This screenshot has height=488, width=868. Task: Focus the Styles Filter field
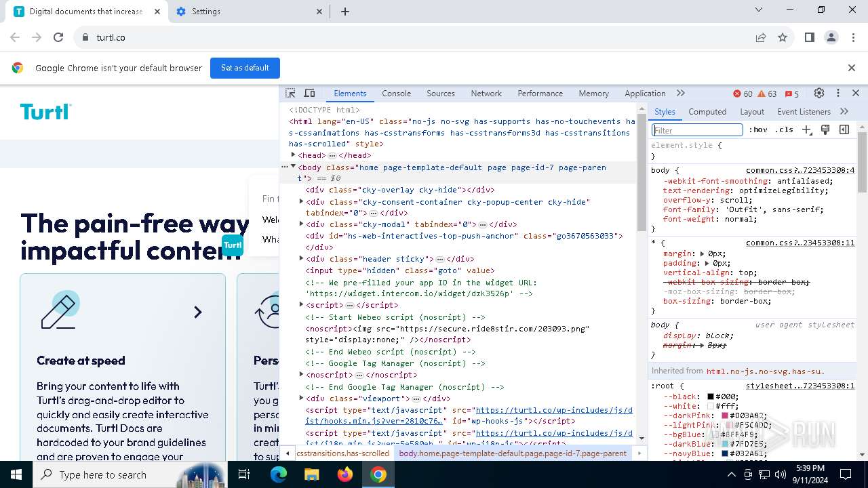697,130
